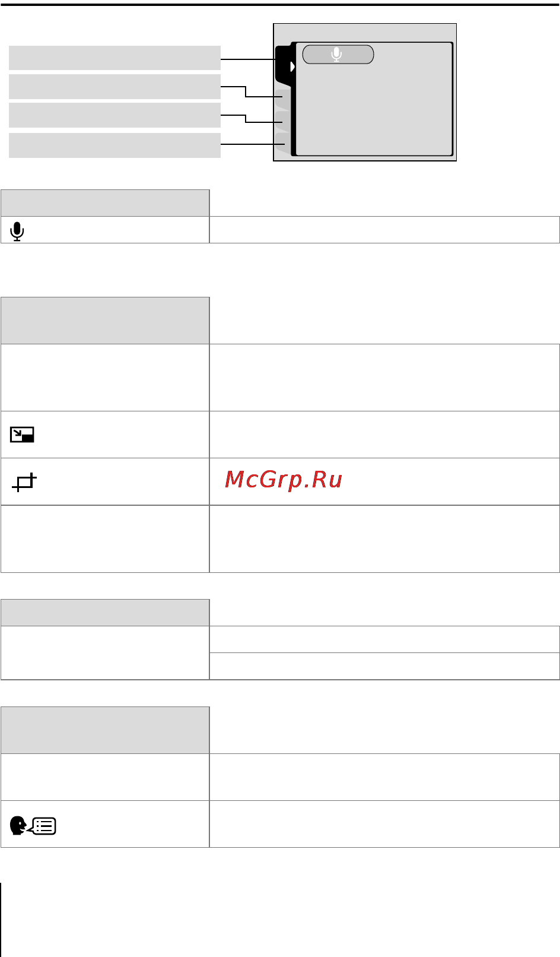Click the gray header cell above the resize icon table

(105, 321)
